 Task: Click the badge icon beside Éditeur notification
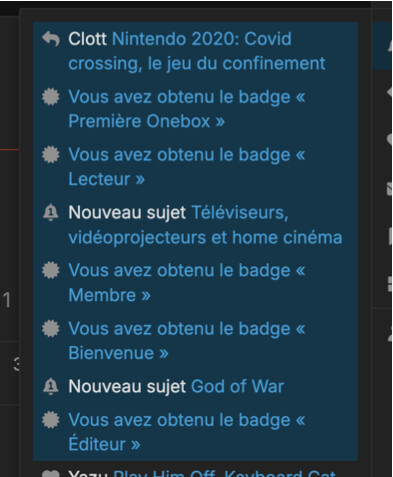coord(51,420)
